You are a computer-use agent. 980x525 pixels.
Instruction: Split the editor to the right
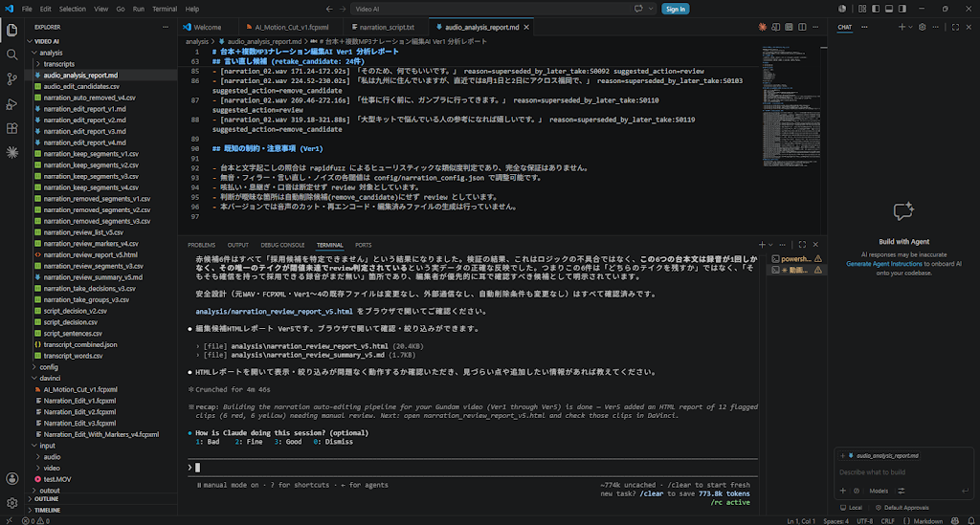(x=802, y=27)
